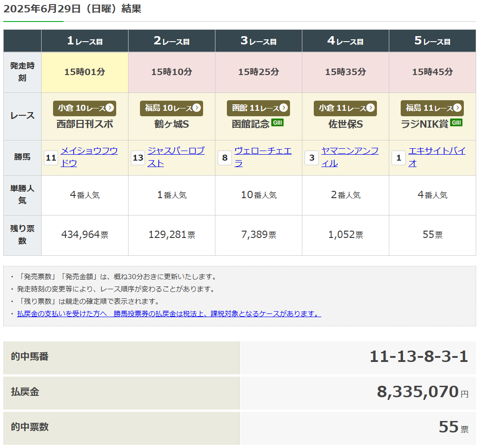The width and height of the screenshot is (478, 448).
Task: Click remaining votes 1,052票
Action: (x=345, y=235)
